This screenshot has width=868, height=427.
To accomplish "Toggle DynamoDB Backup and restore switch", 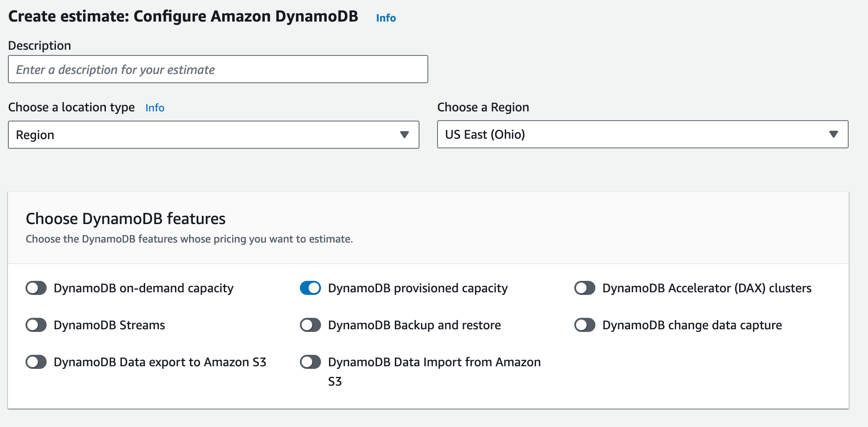I will [x=310, y=325].
